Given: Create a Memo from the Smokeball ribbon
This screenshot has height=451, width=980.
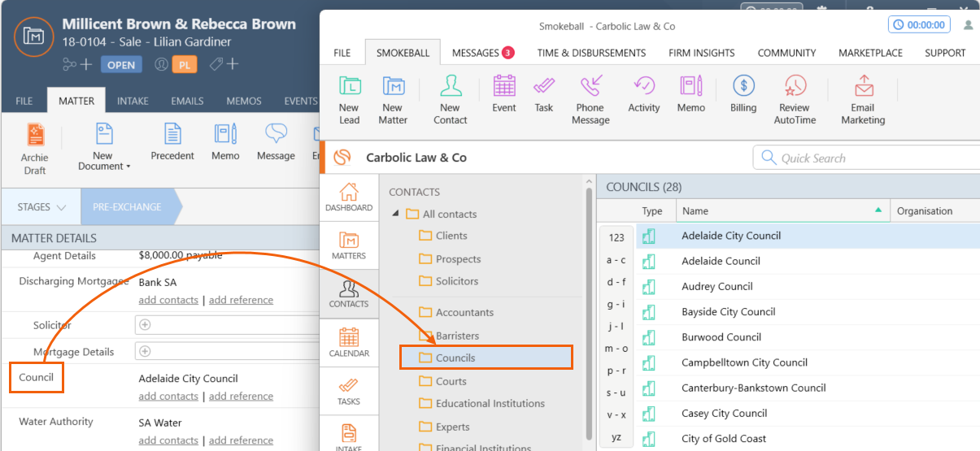Looking at the screenshot, I should tap(691, 93).
